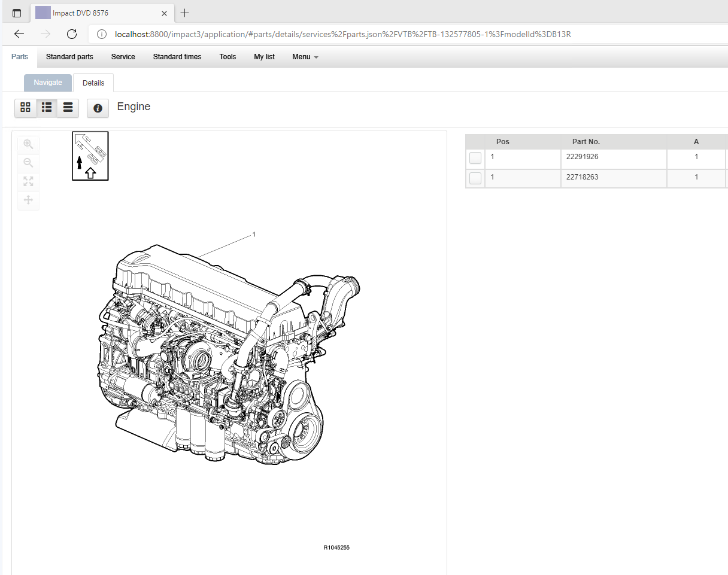
Task: Zoom in on the engine diagram
Action: [x=28, y=144]
